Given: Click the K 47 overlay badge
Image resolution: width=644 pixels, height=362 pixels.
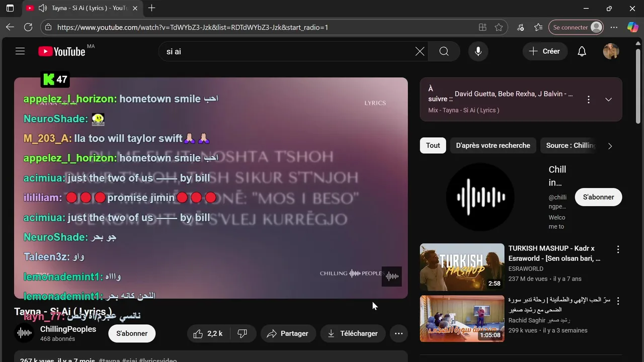Looking at the screenshot, I should tap(55, 79).
